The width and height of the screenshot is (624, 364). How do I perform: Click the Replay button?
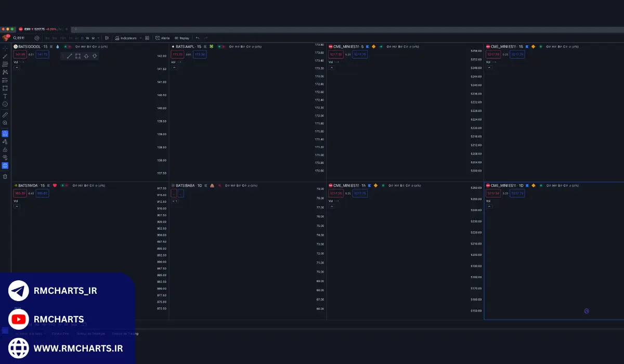pos(182,38)
